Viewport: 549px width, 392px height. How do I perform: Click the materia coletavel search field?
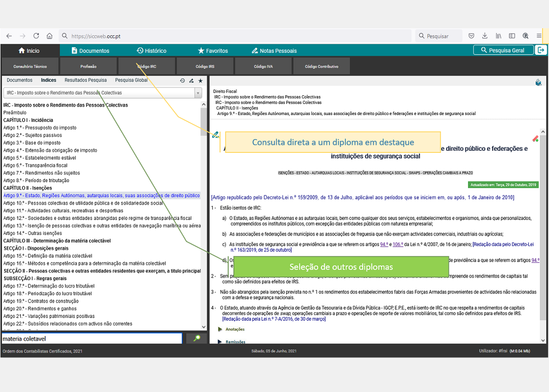coord(92,338)
